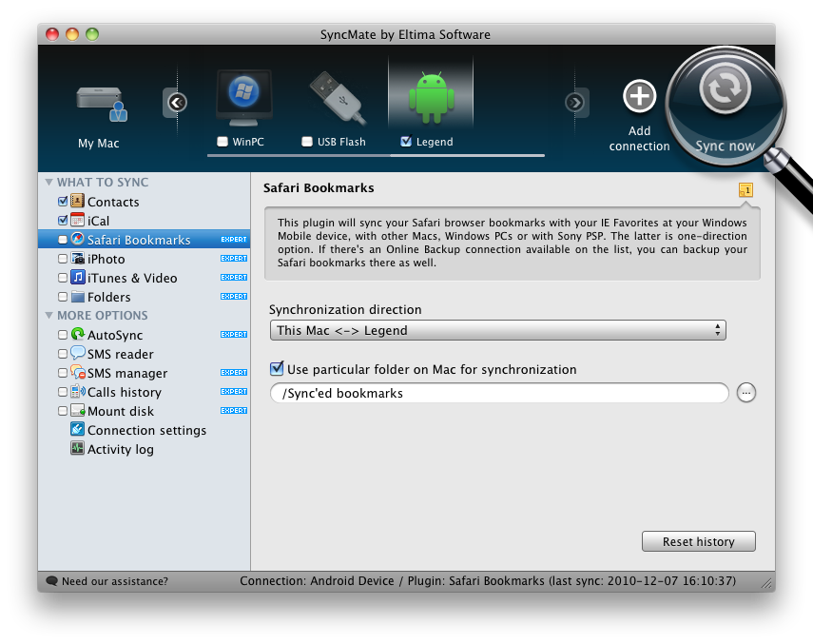Click the yellow note icon beside title
The image size is (813, 644).
[745, 190]
